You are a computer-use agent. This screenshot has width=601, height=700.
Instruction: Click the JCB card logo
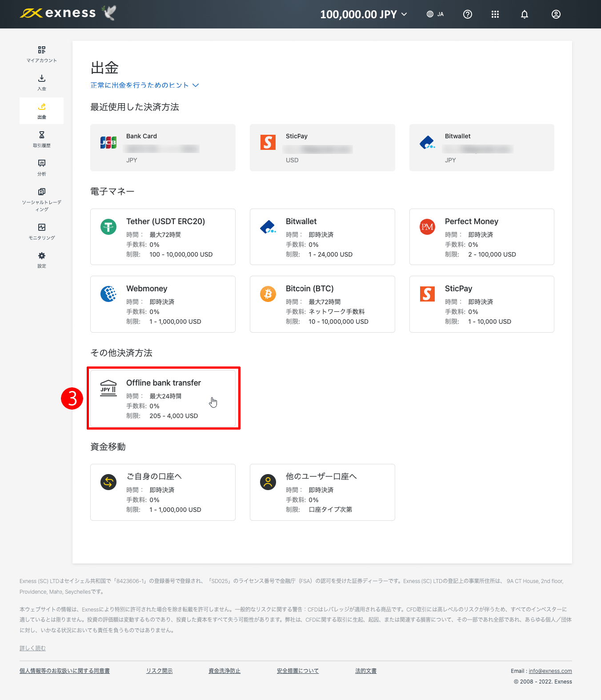108,142
